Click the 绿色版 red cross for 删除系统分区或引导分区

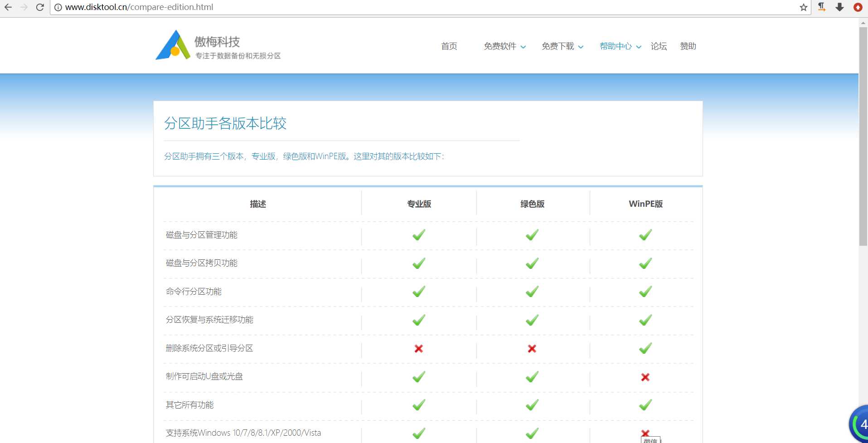532,348
